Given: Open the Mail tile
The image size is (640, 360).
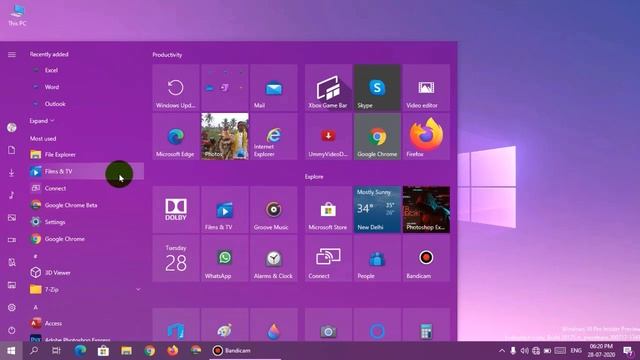Looking at the screenshot, I should point(273,87).
